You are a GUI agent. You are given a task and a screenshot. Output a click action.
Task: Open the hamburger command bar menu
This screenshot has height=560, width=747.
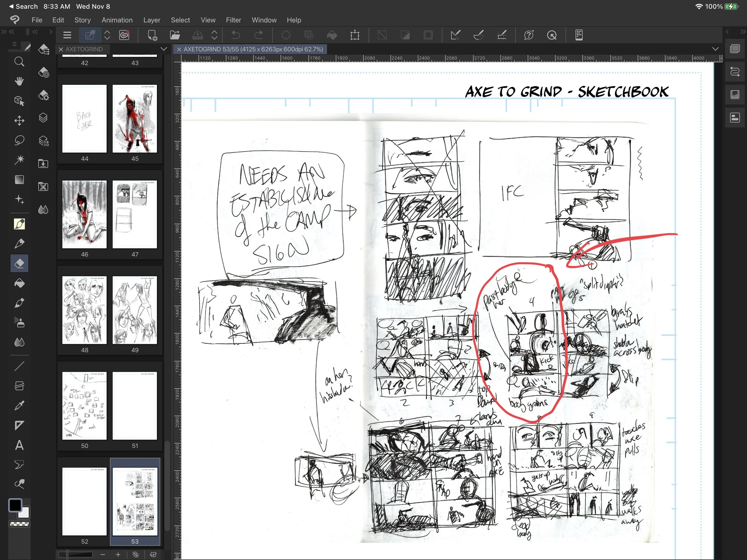67,35
